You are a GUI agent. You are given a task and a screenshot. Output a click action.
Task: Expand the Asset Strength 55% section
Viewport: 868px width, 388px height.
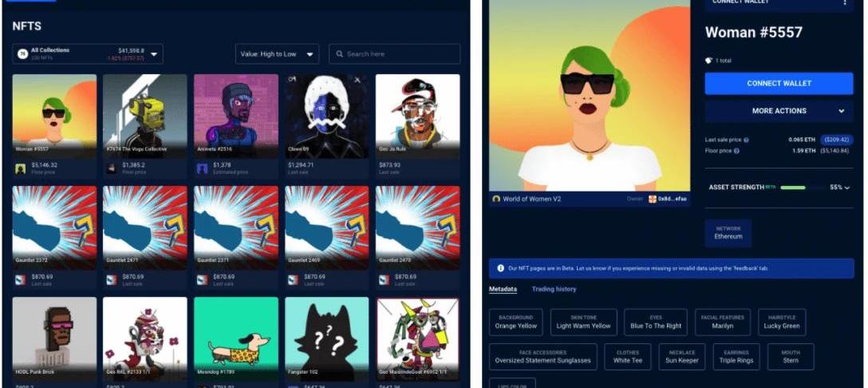(846, 188)
